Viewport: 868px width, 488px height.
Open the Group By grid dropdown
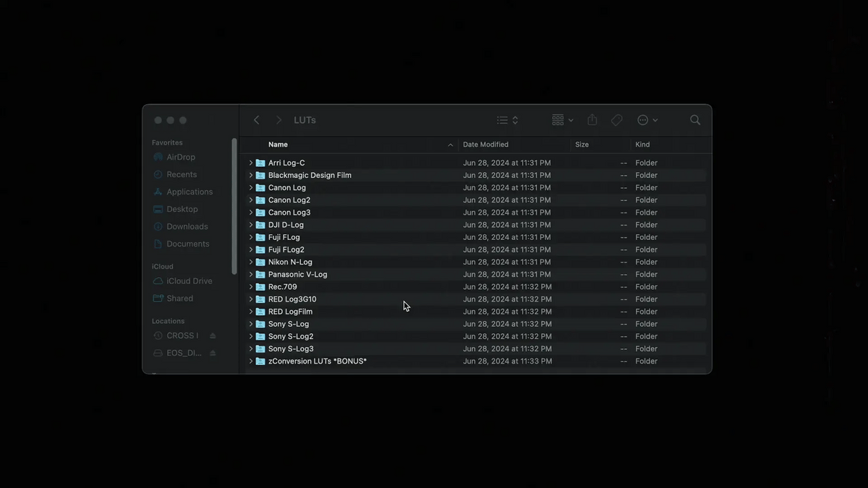tap(563, 120)
